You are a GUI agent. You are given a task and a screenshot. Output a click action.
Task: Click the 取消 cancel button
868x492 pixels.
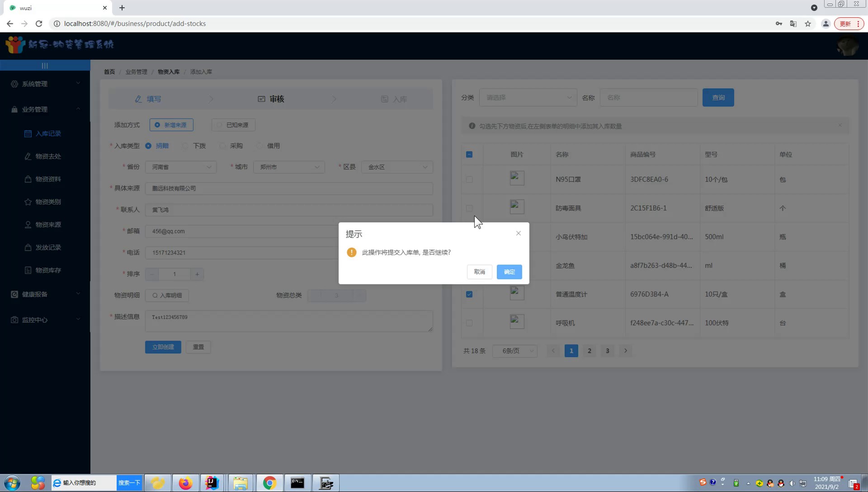[479, 272]
